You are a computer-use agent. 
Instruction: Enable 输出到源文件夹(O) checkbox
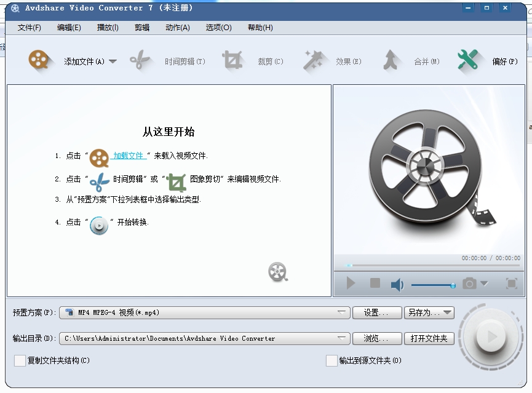(x=332, y=360)
